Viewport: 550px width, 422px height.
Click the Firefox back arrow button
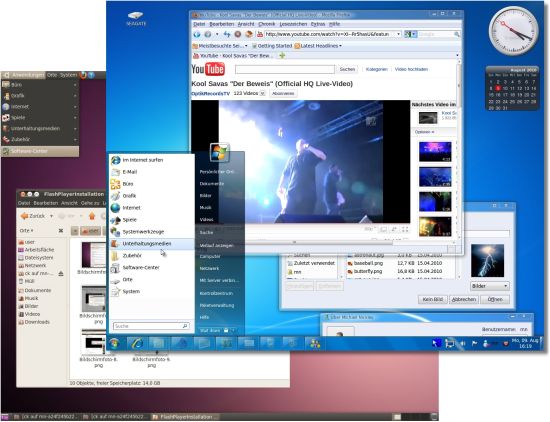pyautogui.click(x=197, y=34)
